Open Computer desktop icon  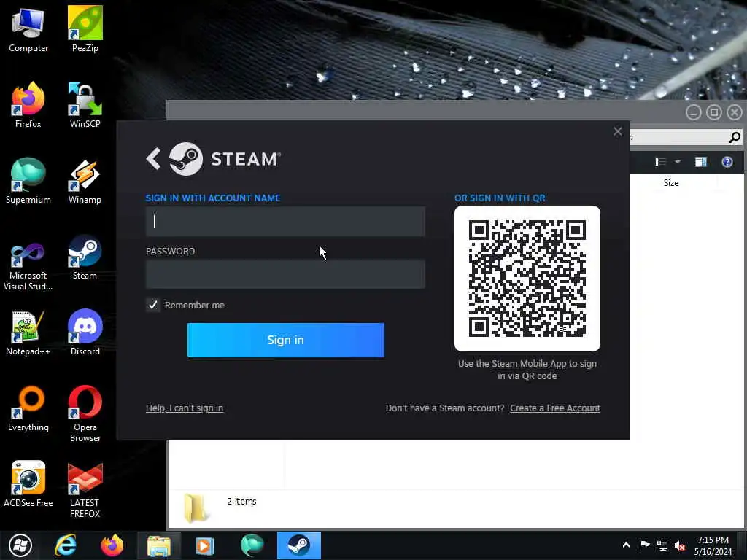[28, 29]
